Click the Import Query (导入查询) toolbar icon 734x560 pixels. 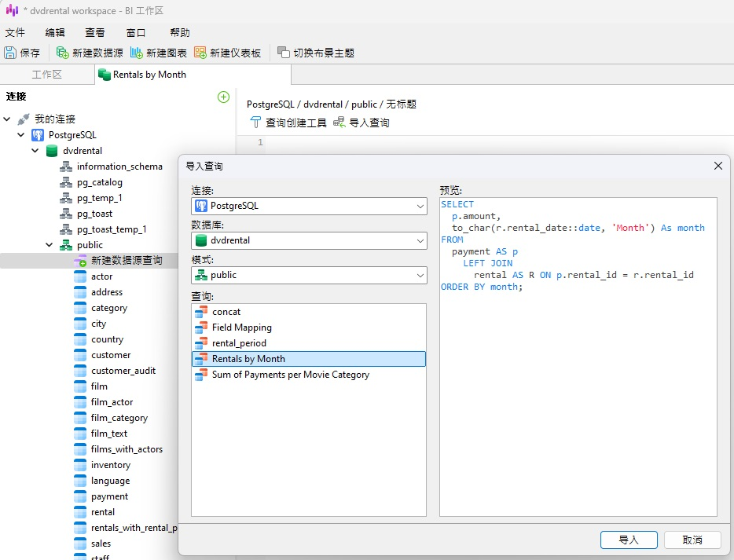pos(339,123)
